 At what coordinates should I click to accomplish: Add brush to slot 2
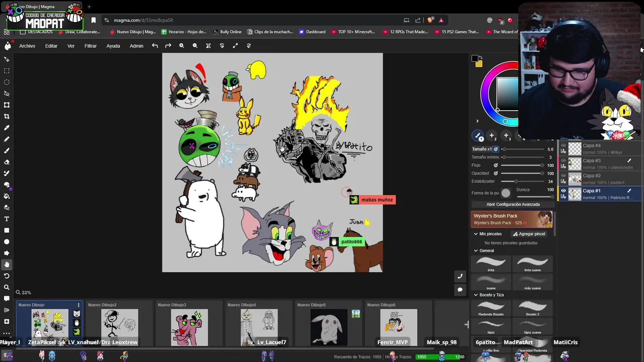(x=492, y=136)
